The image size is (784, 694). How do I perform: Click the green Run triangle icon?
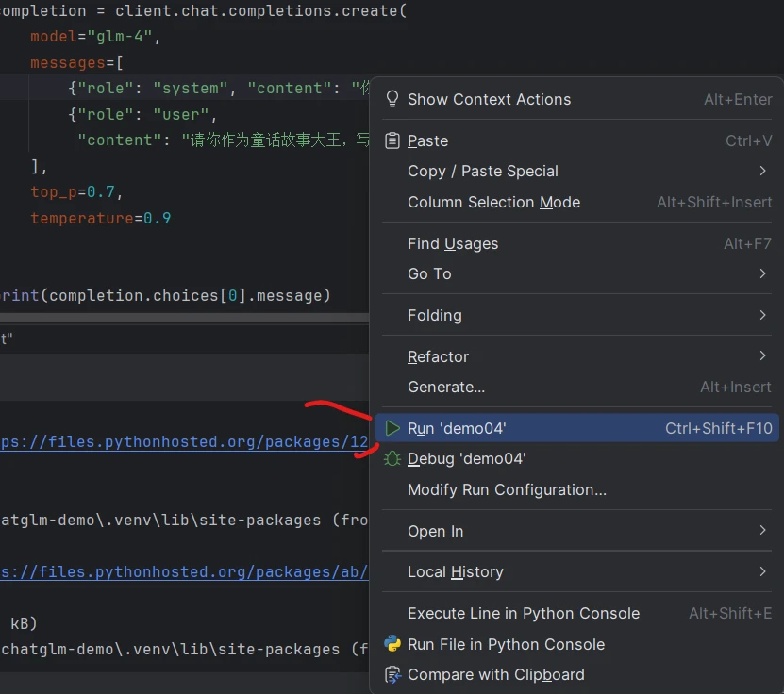point(392,428)
